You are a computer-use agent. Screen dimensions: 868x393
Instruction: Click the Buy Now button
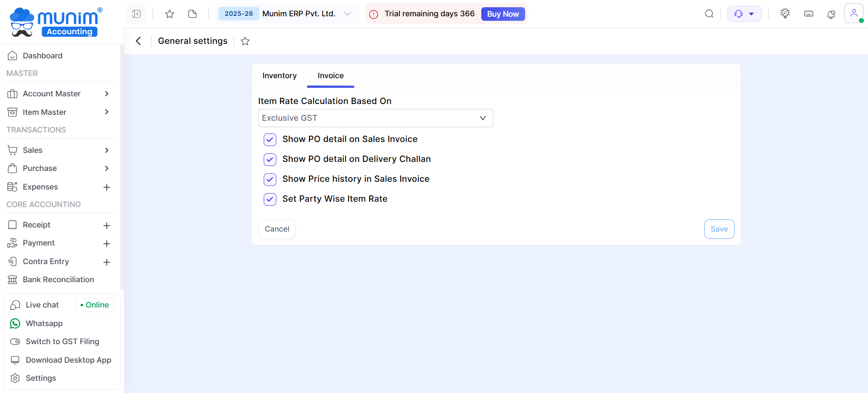coord(503,14)
